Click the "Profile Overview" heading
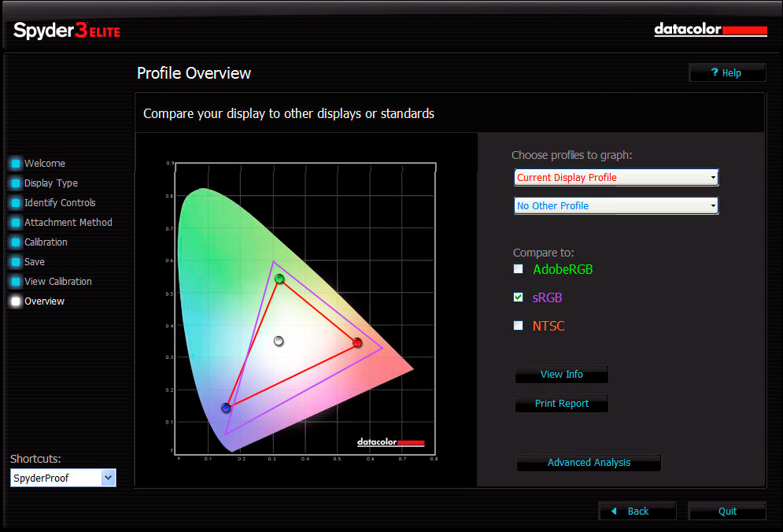Viewport: 783px width, 532px height. tap(194, 73)
